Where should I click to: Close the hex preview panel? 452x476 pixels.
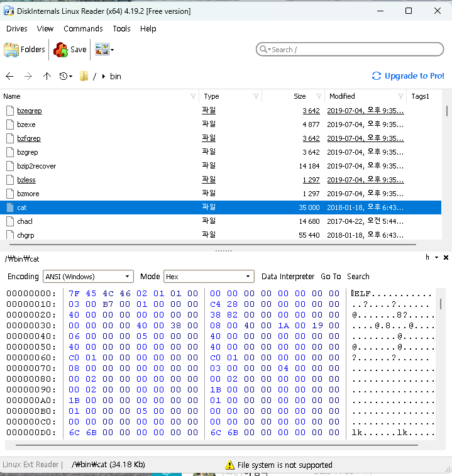446,257
